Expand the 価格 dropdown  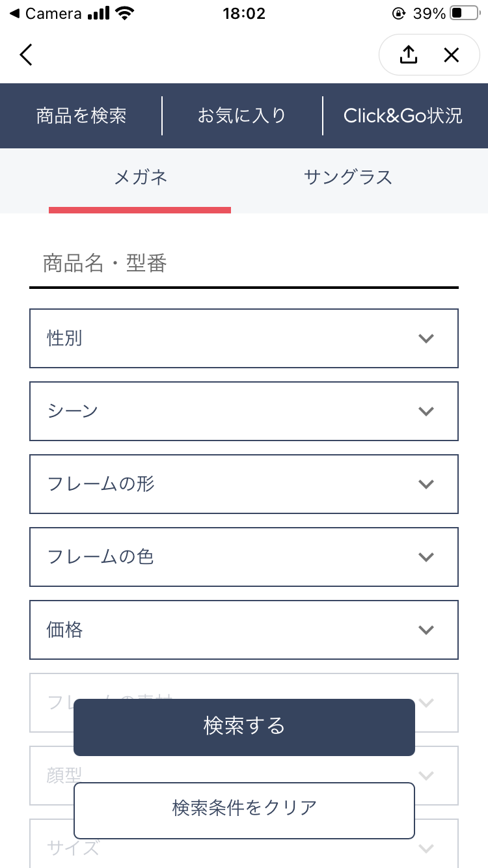[244, 630]
